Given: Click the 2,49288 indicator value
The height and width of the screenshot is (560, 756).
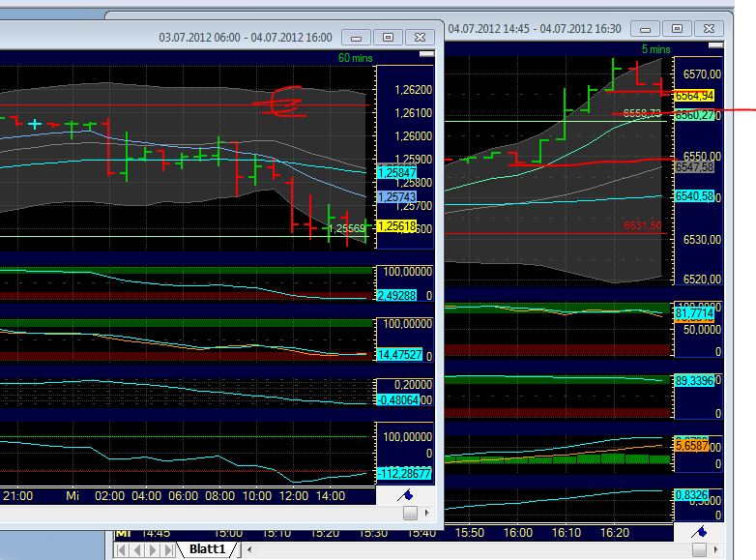Looking at the screenshot, I should pos(396,295).
